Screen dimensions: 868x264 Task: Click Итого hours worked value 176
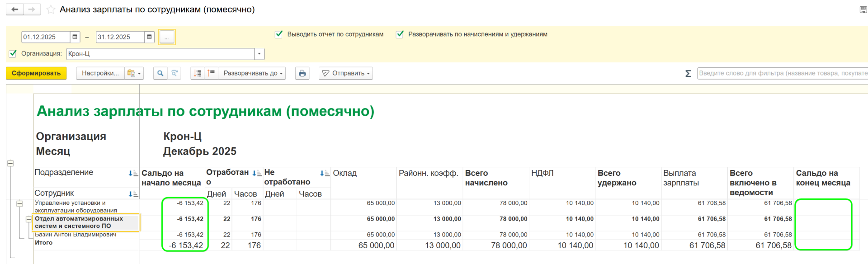tap(254, 245)
